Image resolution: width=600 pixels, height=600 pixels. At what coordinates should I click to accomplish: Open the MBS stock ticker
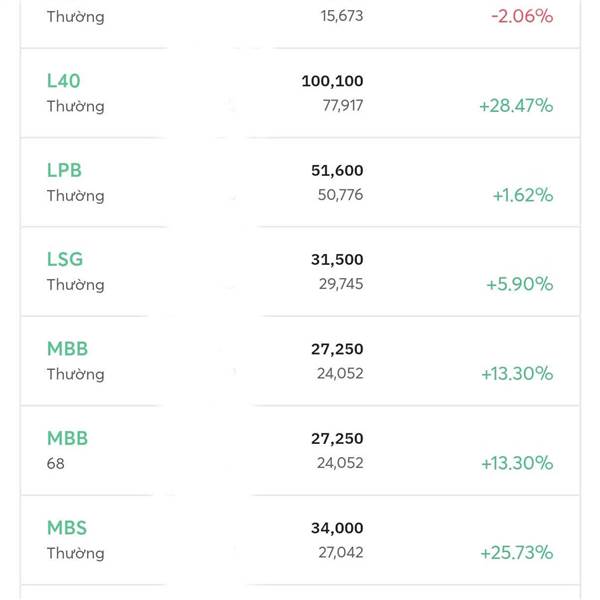point(67,528)
